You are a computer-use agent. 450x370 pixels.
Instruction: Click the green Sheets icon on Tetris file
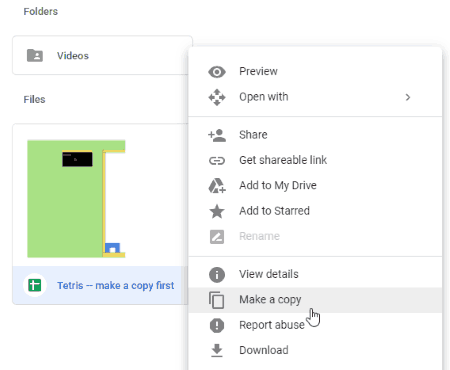pyautogui.click(x=35, y=285)
